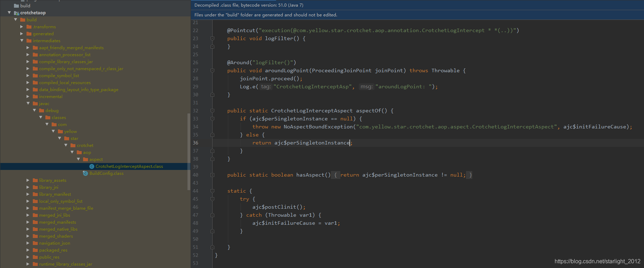Screen dimensions: 644x268
Task: Click the Decompiled .class file notification banner
Action: (x=417, y=5)
